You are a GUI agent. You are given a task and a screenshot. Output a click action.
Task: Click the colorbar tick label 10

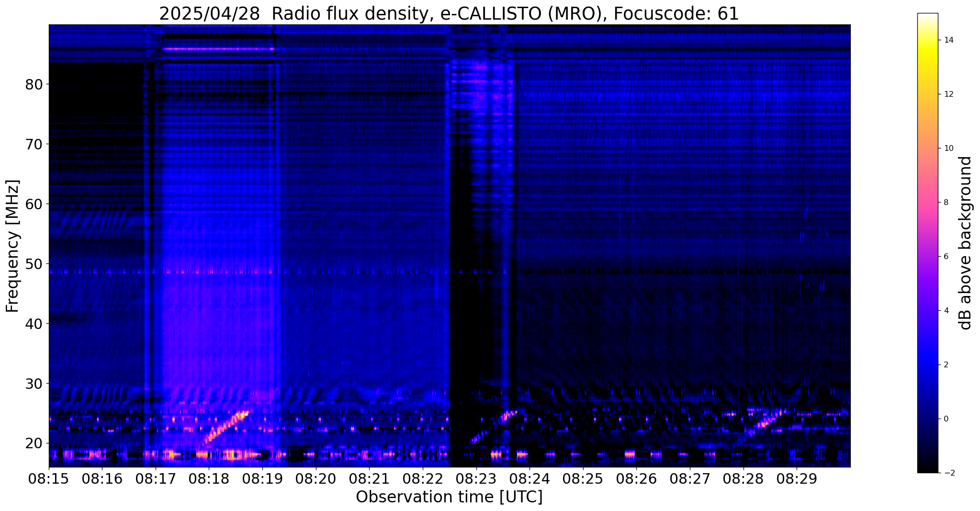(x=947, y=148)
